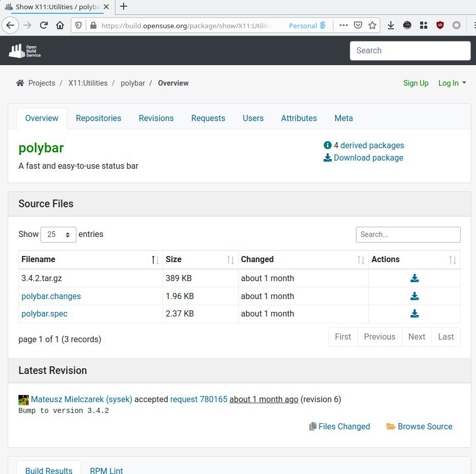This screenshot has width=476, height=474.
Task: Open a new browser tab
Action: point(124,6)
